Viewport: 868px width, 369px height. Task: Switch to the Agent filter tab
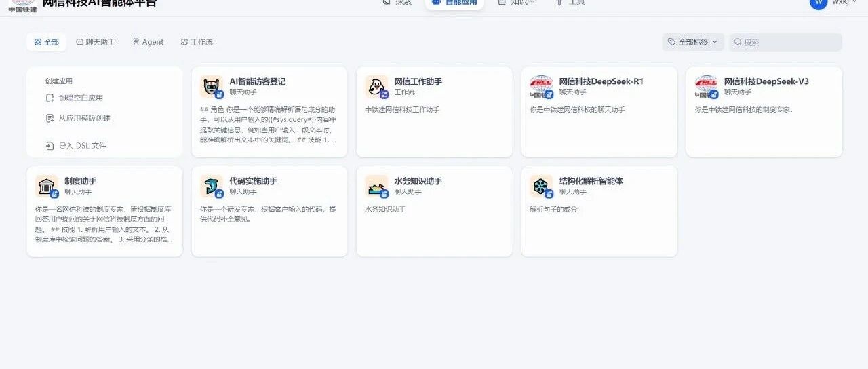pyautogui.click(x=147, y=42)
